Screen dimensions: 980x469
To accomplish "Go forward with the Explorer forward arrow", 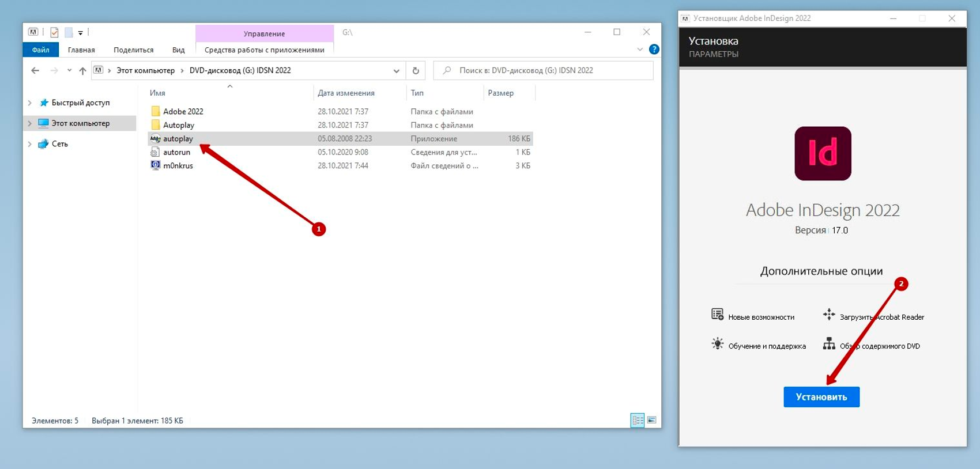I will (54, 70).
